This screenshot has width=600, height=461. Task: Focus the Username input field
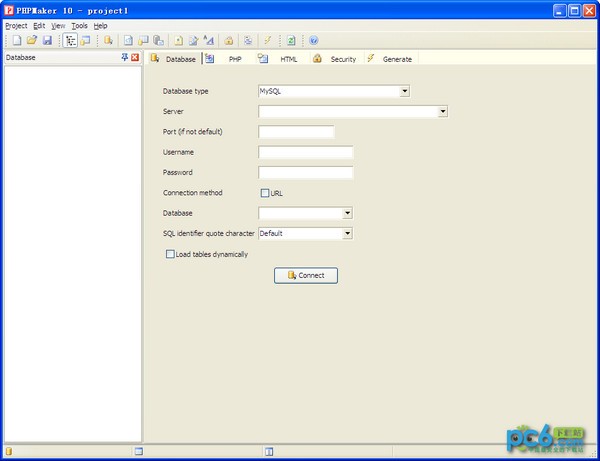(306, 152)
